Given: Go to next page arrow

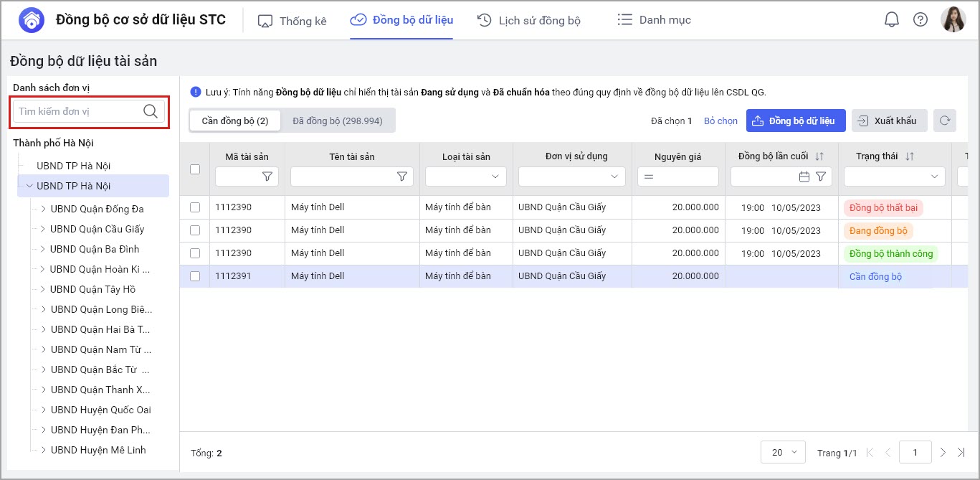Looking at the screenshot, I should tap(943, 453).
